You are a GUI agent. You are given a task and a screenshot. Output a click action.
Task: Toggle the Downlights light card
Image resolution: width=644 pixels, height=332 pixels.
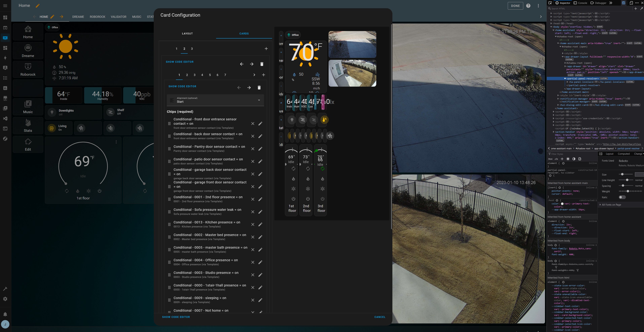coord(73,112)
